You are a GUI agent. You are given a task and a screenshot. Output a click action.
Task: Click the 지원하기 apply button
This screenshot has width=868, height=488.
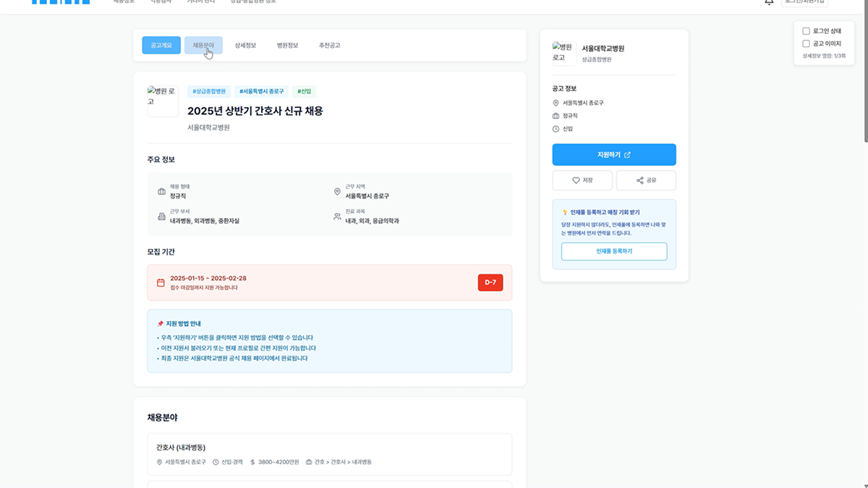coord(613,154)
